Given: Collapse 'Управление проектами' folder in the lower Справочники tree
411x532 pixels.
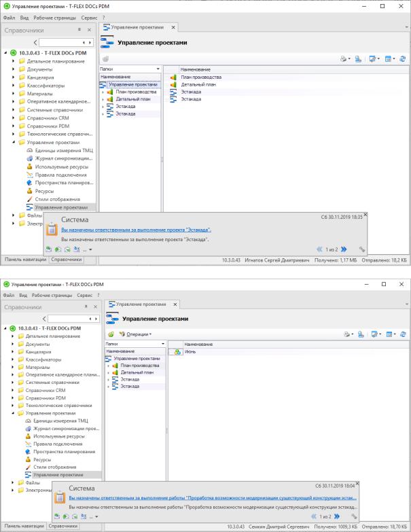Looking at the screenshot, I should (x=13, y=413).
